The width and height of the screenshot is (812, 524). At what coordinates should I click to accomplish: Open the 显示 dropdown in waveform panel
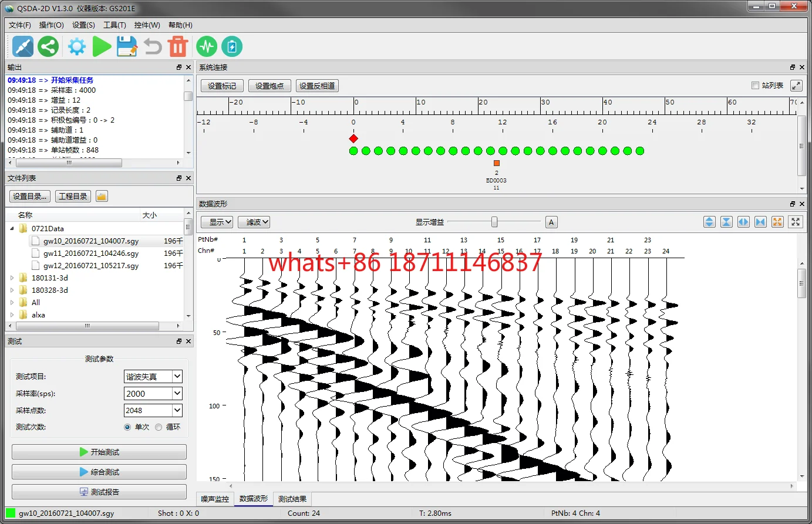click(217, 222)
